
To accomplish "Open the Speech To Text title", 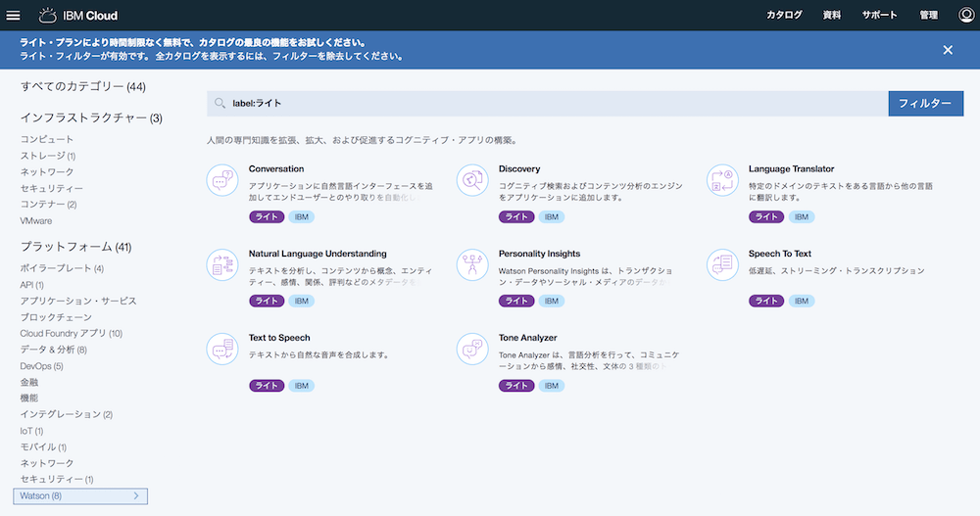I will [780, 254].
